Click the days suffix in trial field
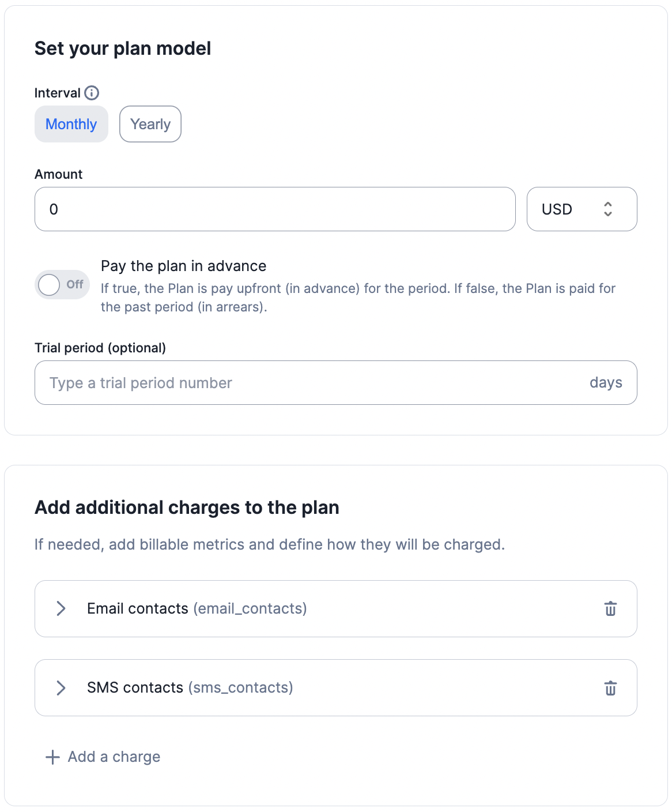Image resolution: width=672 pixels, height=812 pixels. coord(606,383)
